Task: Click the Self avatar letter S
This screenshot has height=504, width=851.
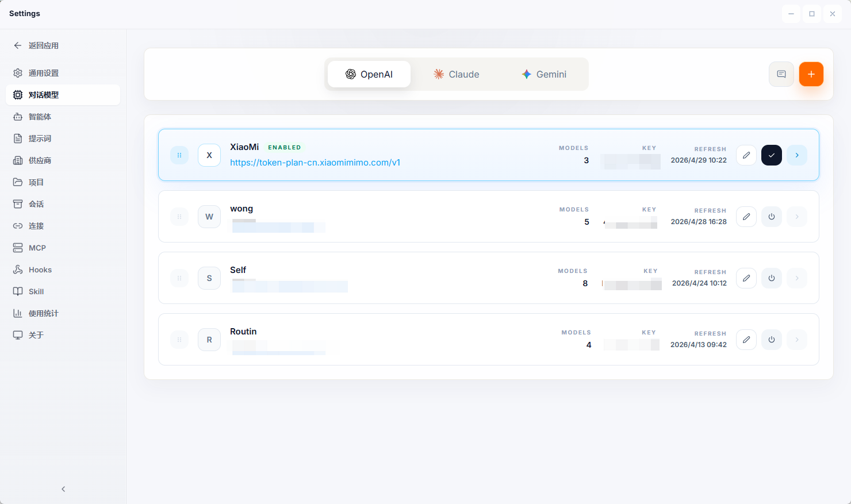Action: [x=209, y=278]
